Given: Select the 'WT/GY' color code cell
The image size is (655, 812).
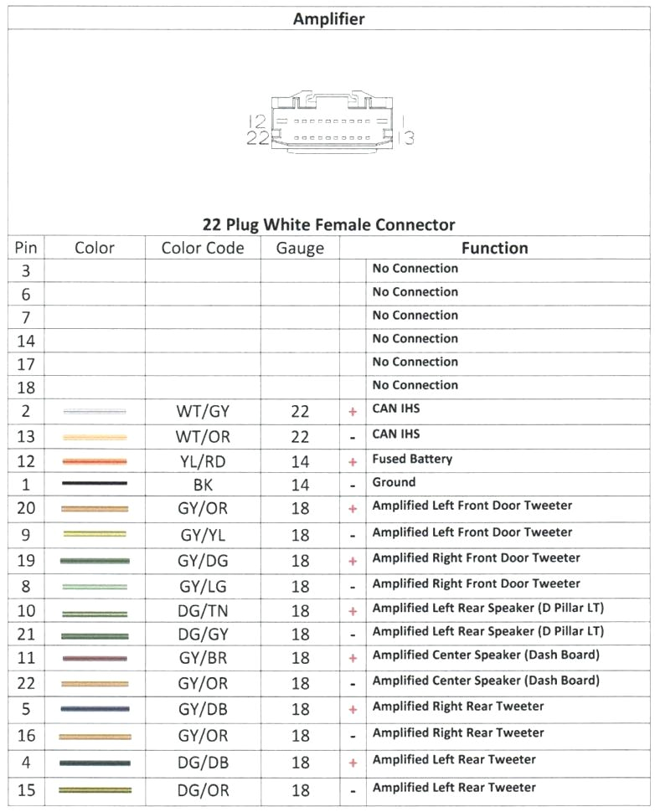Looking at the screenshot, I should (203, 412).
